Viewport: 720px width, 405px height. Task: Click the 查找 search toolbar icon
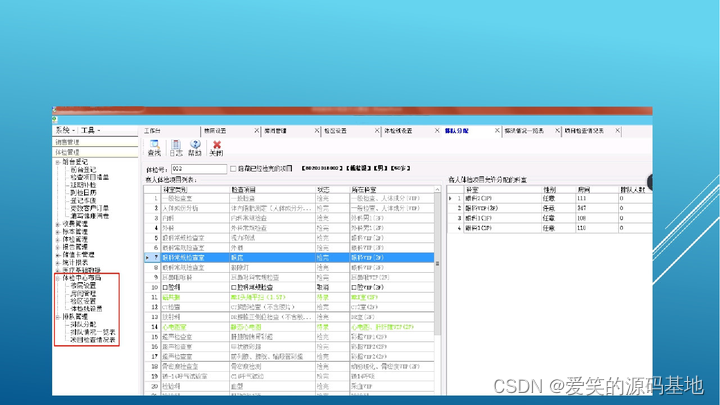154,148
